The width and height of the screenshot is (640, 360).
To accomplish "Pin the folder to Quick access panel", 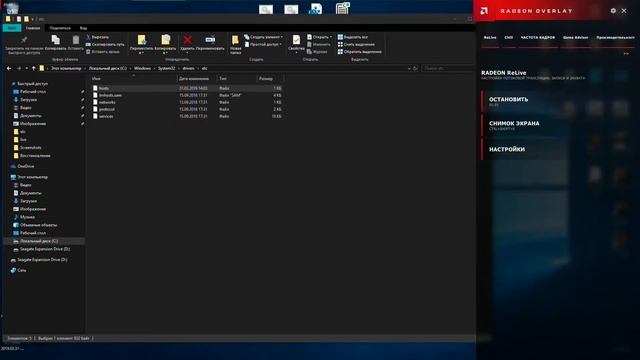I will [x=24, y=44].
